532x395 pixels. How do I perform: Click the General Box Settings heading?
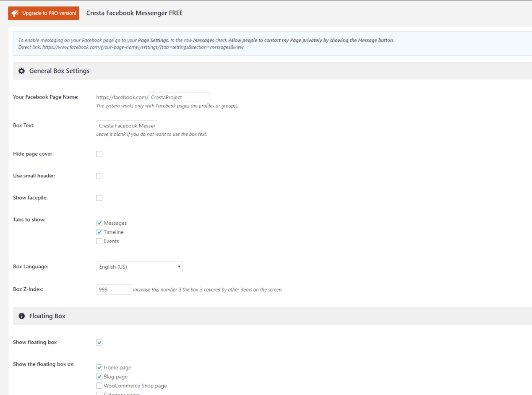tap(59, 71)
